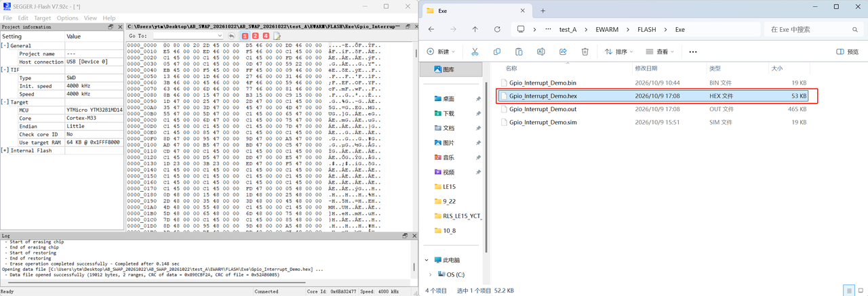Refresh the Exe folder view
Viewport: 868px width, 296px height.
point(497,30)
